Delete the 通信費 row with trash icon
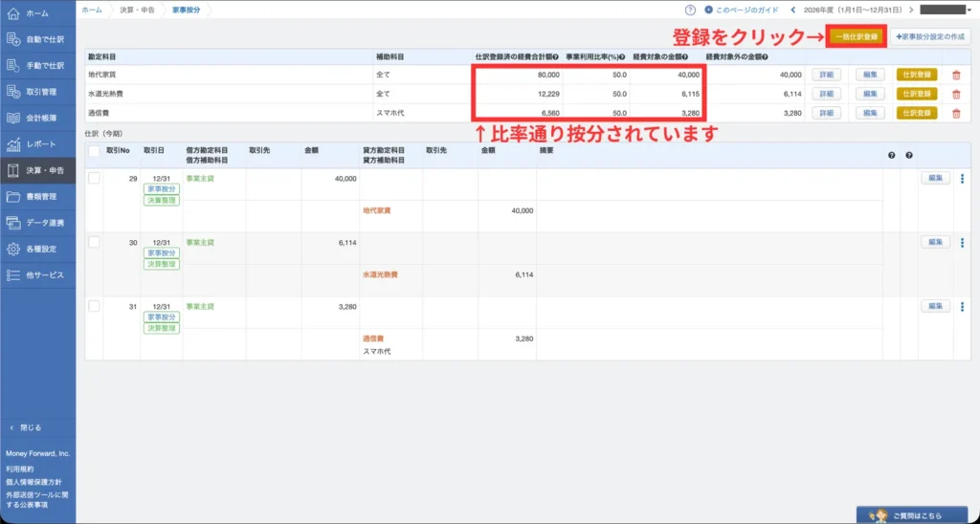 (956, 112)
